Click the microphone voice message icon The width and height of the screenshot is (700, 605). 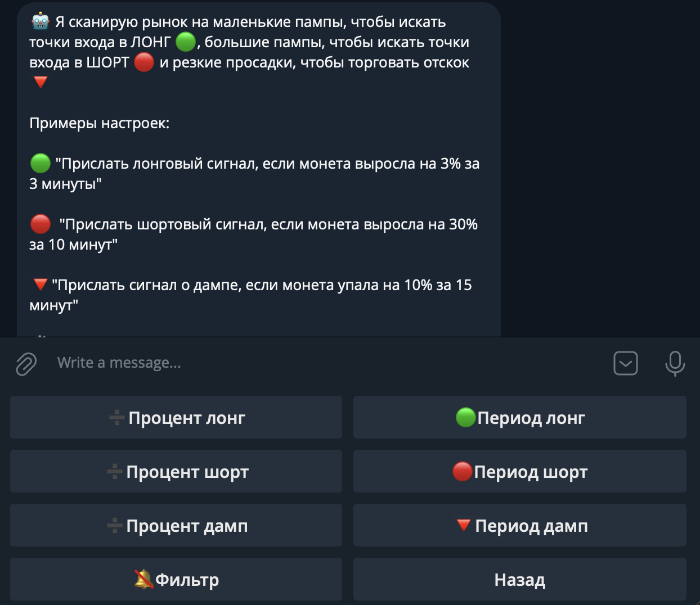(x=675, y=363)
